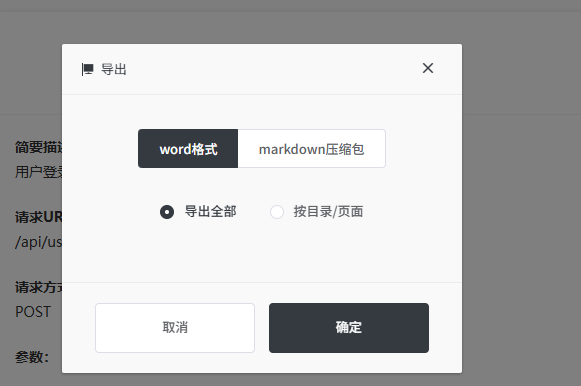
Task: Click the 请求URL heading behind the dialog
Action: point(39,217)
